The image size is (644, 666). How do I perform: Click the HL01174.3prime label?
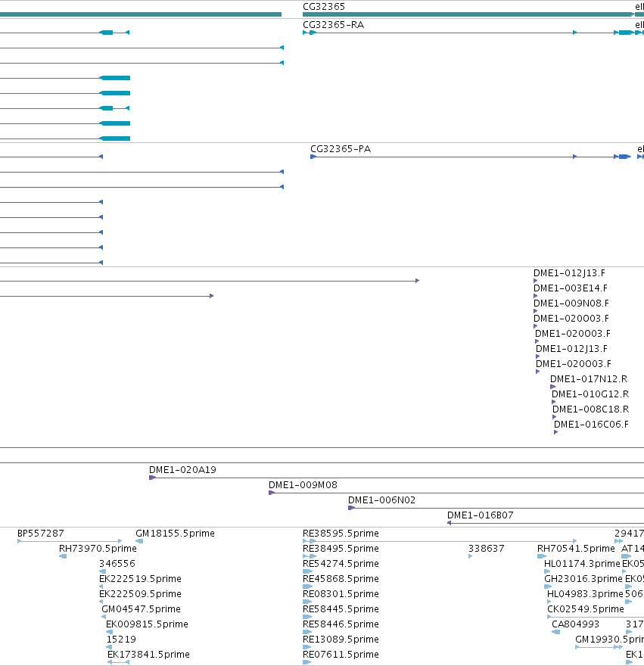pyautogui.click(x=582, y=564)
